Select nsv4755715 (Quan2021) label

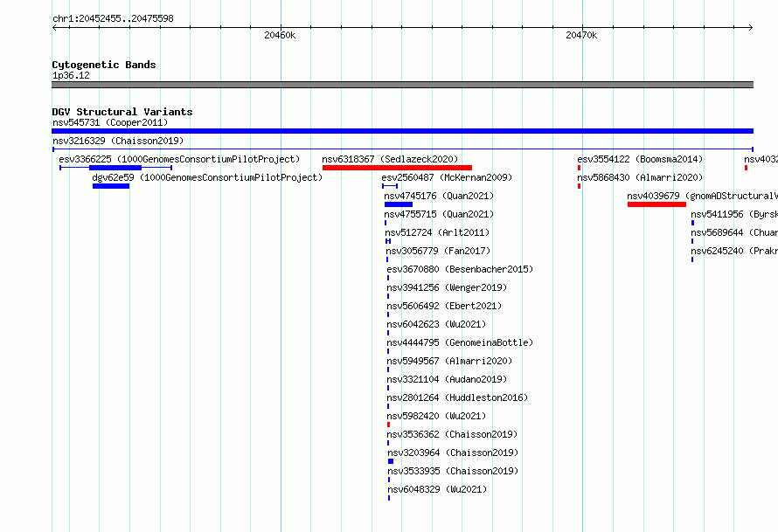click(439, 214)
